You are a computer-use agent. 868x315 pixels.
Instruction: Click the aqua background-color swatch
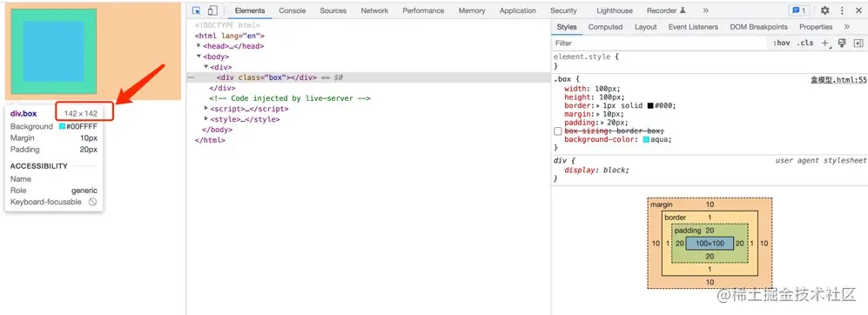(x=646, y=140)
